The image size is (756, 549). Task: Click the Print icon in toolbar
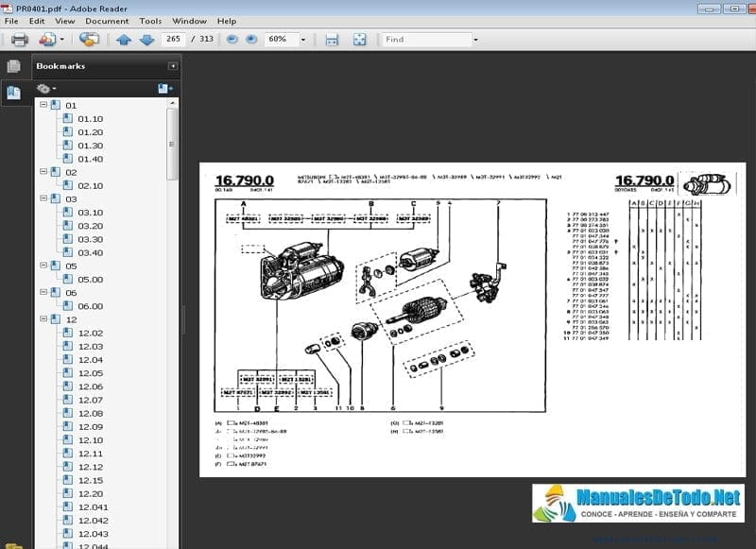19,39
